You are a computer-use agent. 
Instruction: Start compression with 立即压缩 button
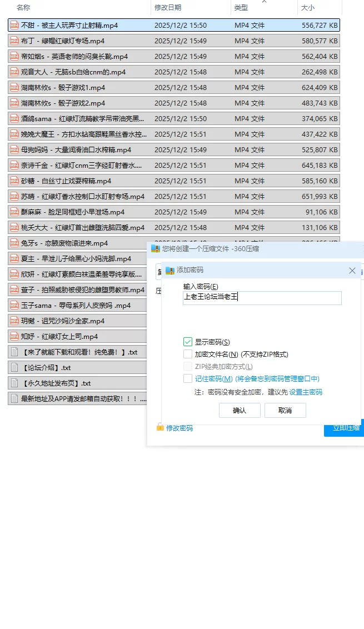pyautogui.click(x=345, y=428)
